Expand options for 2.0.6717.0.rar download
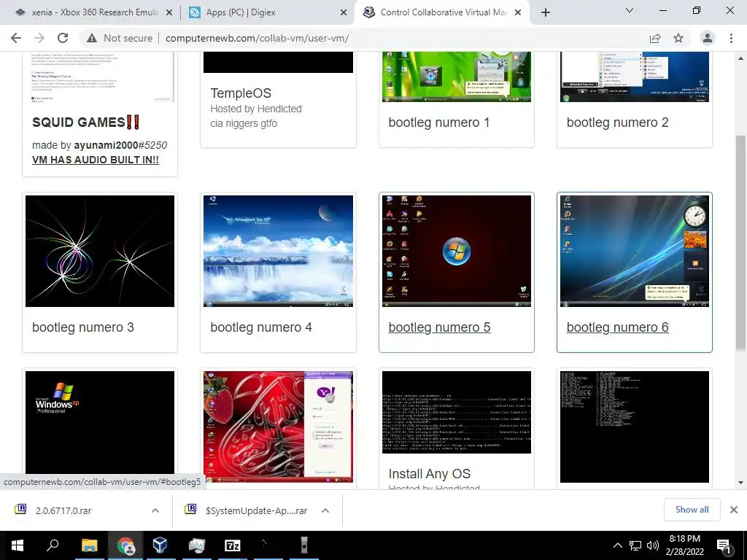The image size is (747, 560). click(x=155, y=510)
